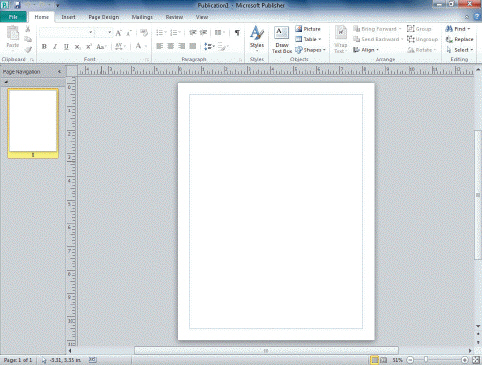The height and width of the screenshot is (365, 482).
Task: Switch to the View tab
Action: coord(202,17)
